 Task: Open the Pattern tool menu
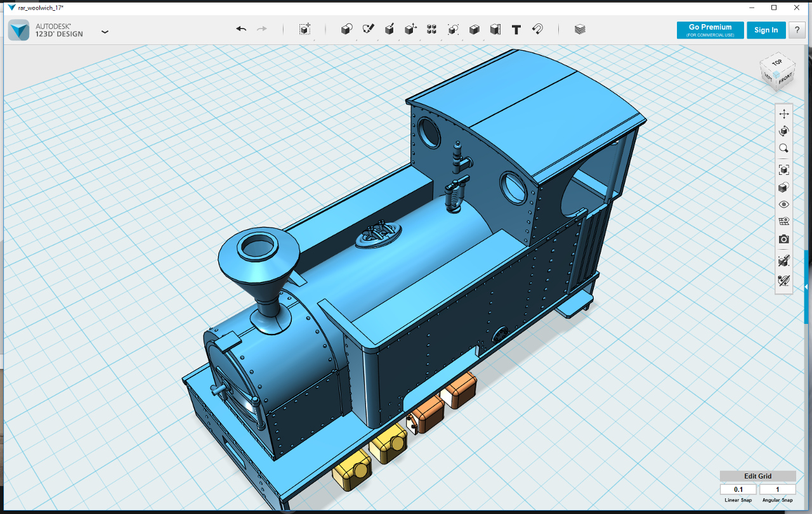(431, 29)
